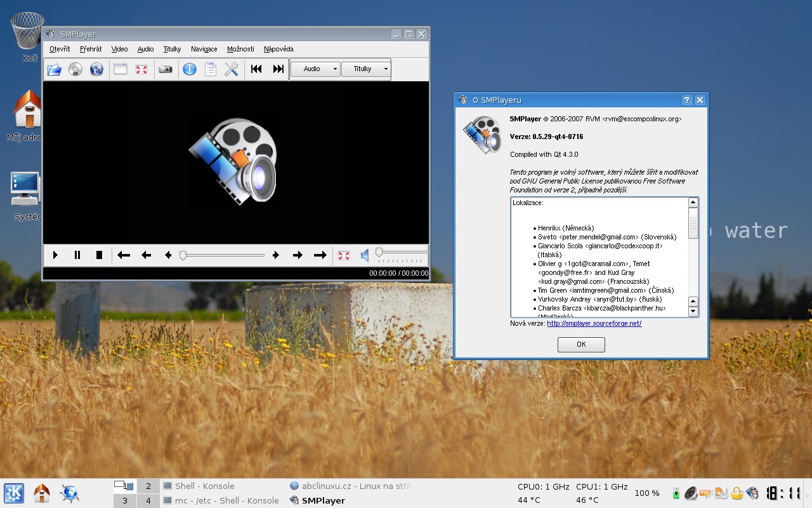Viewport: 812px width, 508px height.
Task: Switch to abclinuxu.cz browser taskbar entry
Action: pyautogui.click(x=350, y=486)
